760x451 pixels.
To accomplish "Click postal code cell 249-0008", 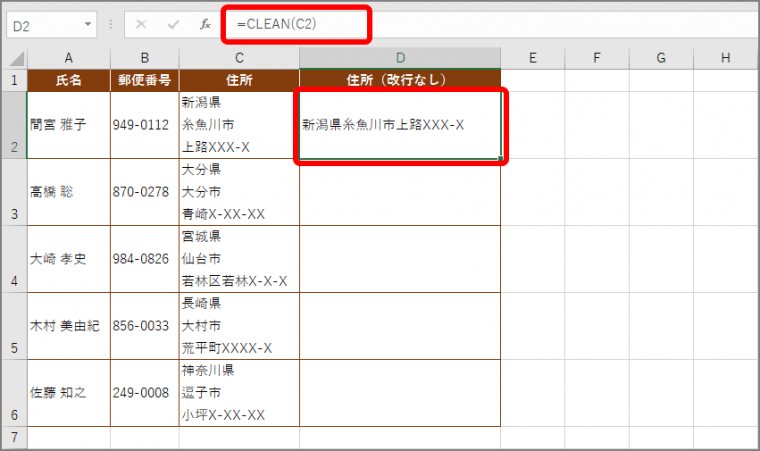I will click(144, 393).
